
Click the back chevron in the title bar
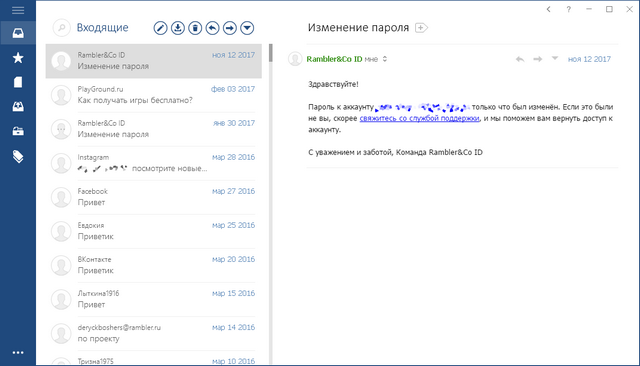549,9
